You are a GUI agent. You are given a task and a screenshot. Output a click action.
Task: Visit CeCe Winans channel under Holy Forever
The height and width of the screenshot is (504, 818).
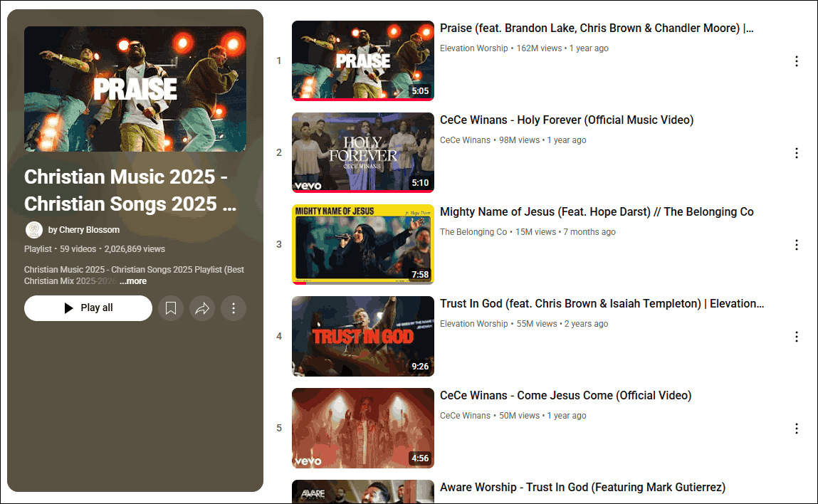(x=465, y=140)
